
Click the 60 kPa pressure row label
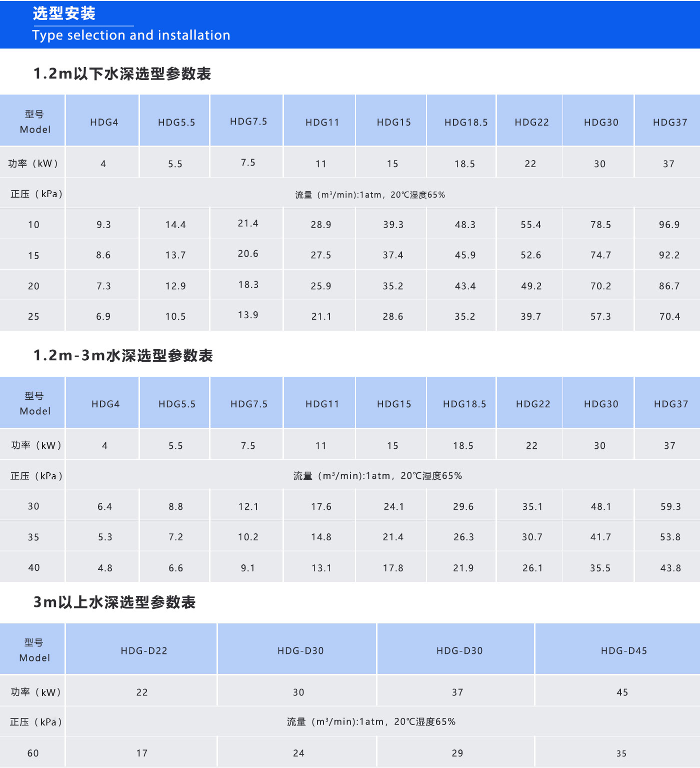click(33, 753)
